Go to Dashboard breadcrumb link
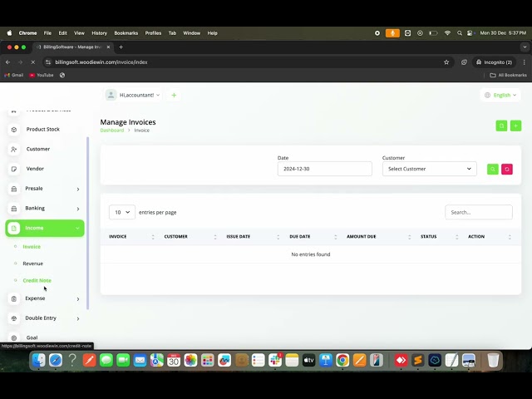This screenshot has height=399, width=532. pos(112,131)
